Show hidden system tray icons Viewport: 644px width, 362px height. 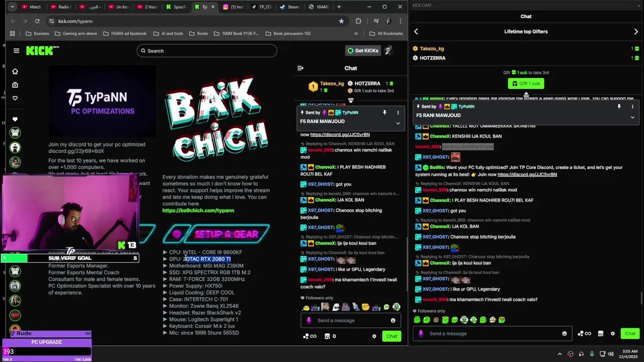(x=559, y=354)
